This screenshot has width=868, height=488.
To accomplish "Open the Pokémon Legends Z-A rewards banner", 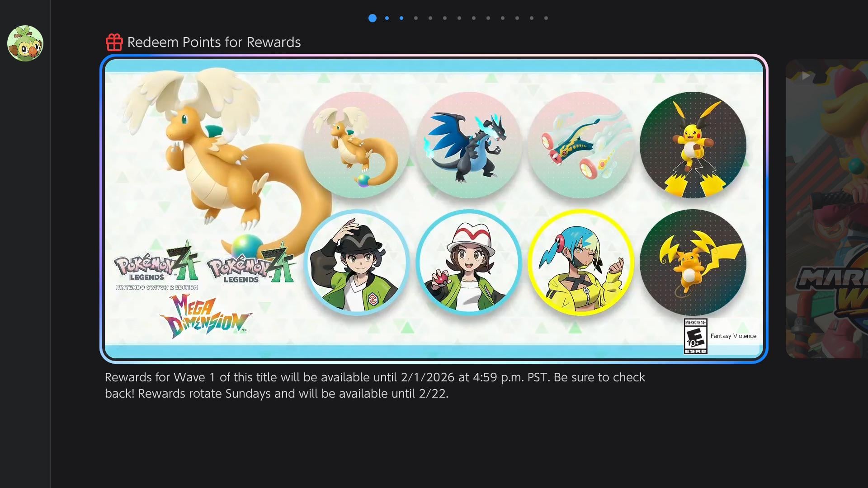I will [x=434, y=209].
